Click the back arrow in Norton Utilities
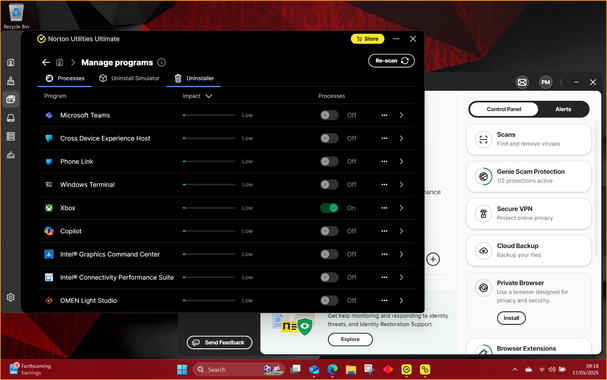The width and height of the screenshot is (607, 380). 46,62
